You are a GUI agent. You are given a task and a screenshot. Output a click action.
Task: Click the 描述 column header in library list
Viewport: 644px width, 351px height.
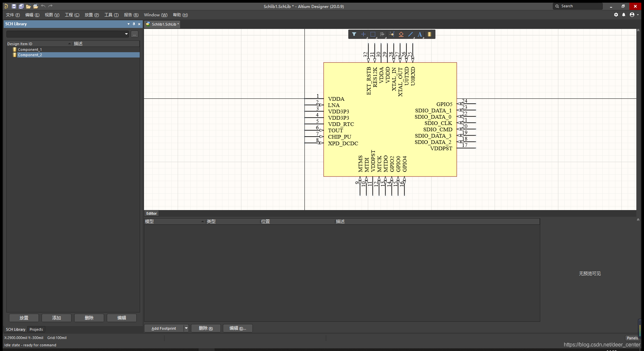tap(106, 44)
